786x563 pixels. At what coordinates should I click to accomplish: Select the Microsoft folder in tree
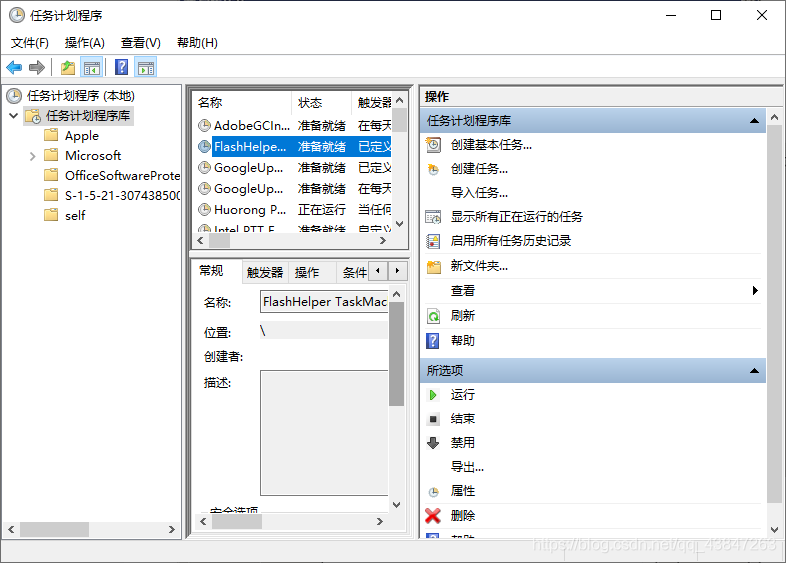click(x=93, y=155)
